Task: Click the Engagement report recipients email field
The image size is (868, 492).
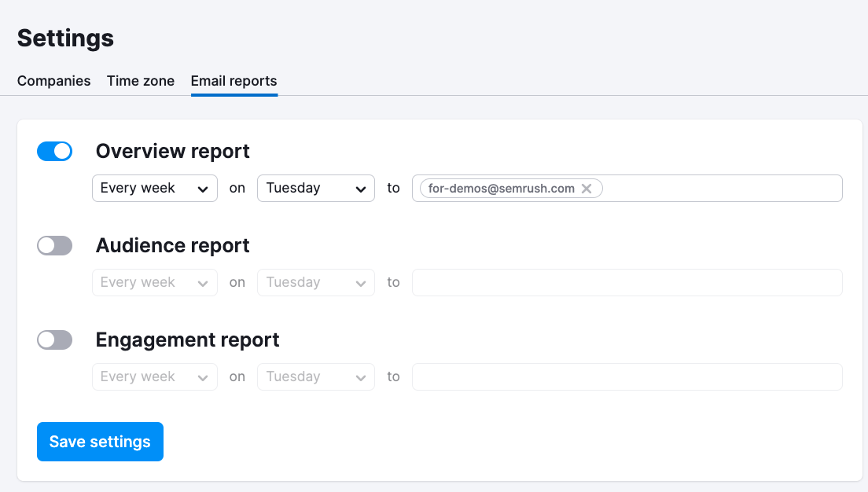Action: [627, 377]
